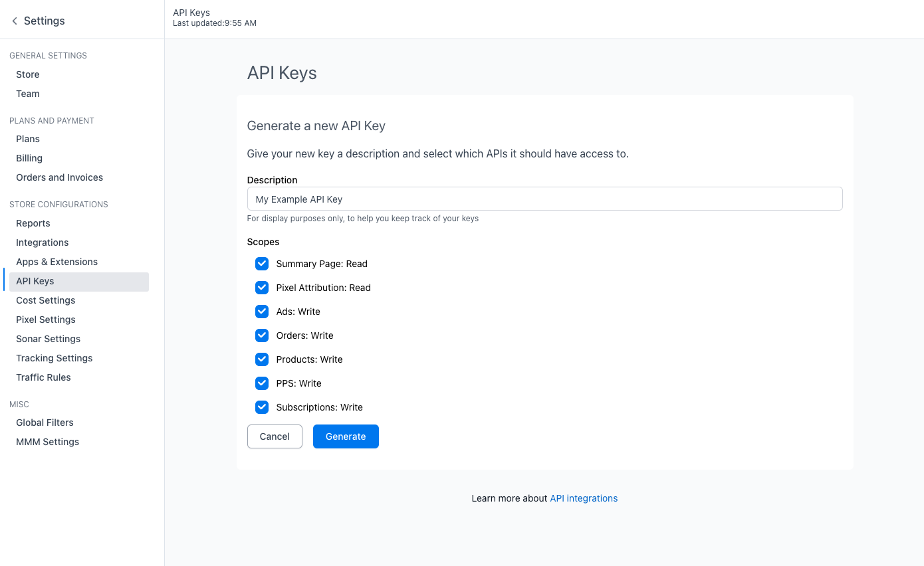Image resolution: width=924 pixels, height=566 pixels.
Task: Select API Keys sidebar item
Action: coord(78,281)
